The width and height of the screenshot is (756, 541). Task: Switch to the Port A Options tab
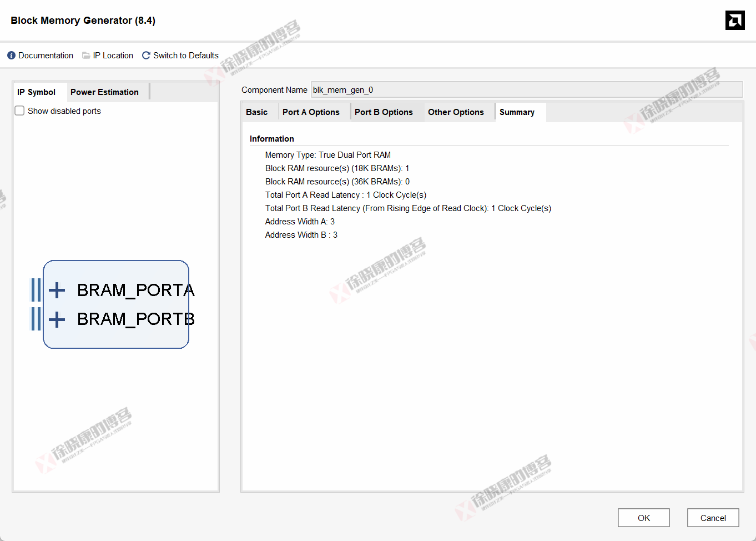(x=311, y=112)
